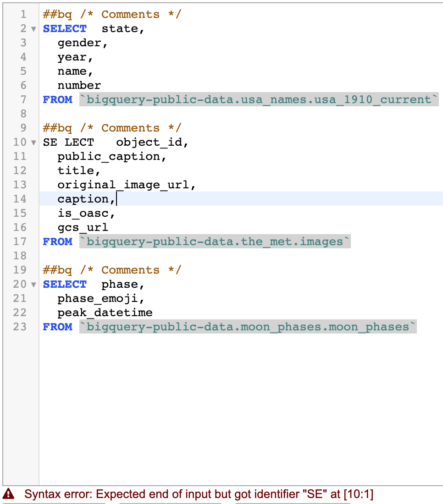Screen dimensions: 443x504
Task: Click 'is_oasc,' column text
Action: [x=86, y=213]
